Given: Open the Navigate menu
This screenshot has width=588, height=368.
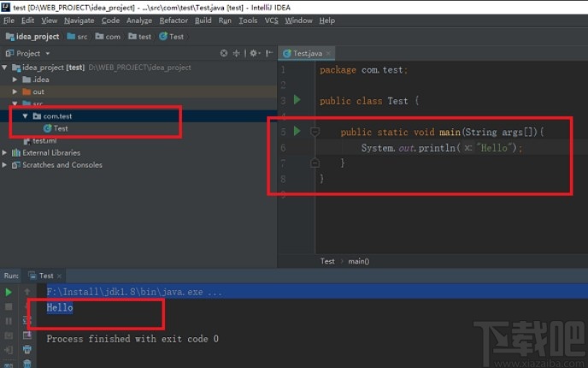Looking at the screenshot, I should point(79,21).
